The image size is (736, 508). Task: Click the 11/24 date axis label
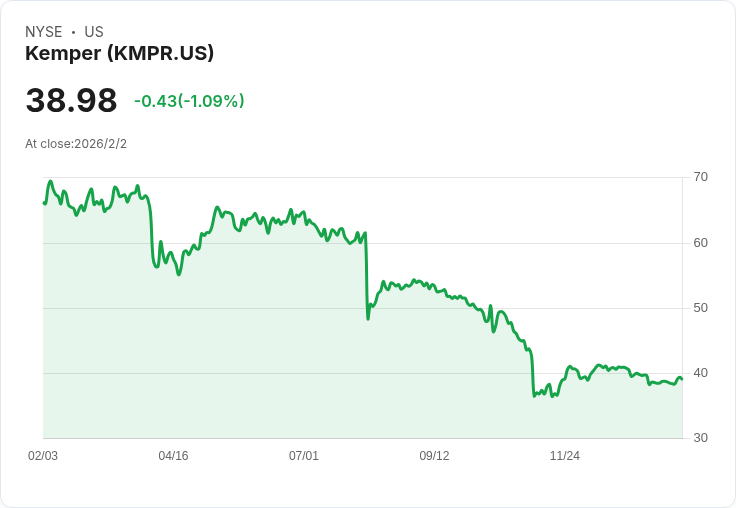[565, 456]
